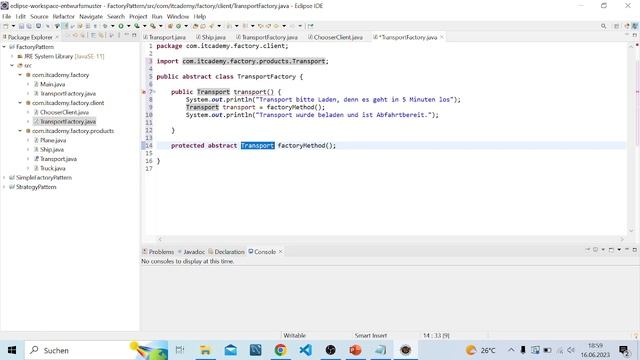Collapse the FactoryPattern project
Viewport: 640px width, 360px height.
[4, 47]
